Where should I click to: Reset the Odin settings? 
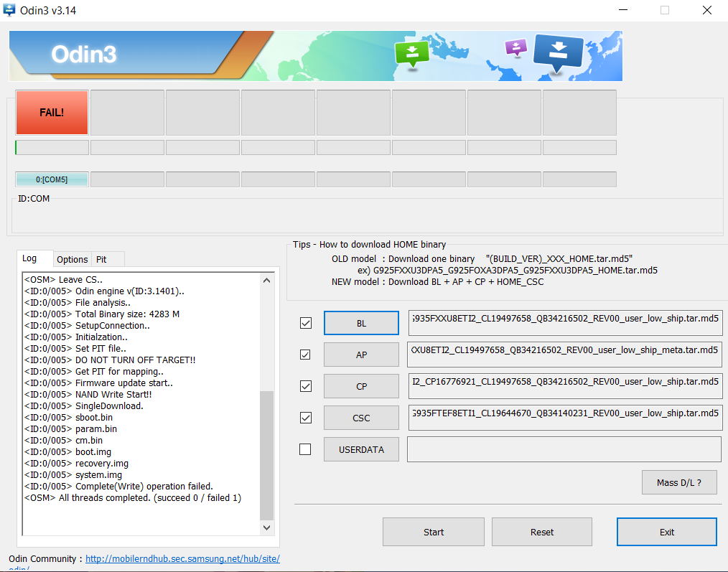click(542, 532)
